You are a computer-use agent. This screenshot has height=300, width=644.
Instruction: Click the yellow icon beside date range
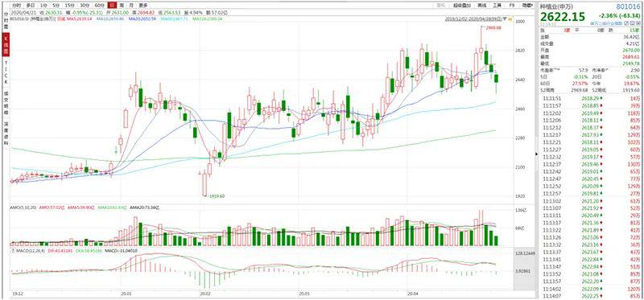(510, 18)
